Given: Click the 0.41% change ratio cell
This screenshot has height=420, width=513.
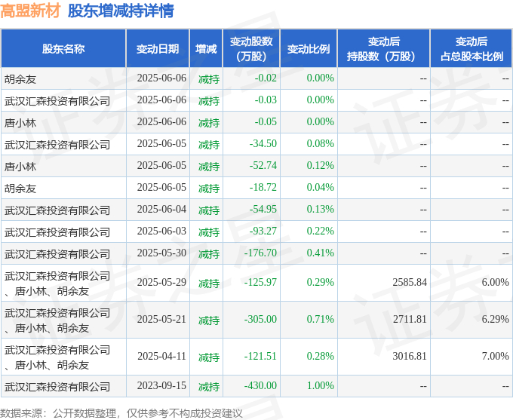Looking at the screenshot, I should pyautogui.click(x=321, y=253).
